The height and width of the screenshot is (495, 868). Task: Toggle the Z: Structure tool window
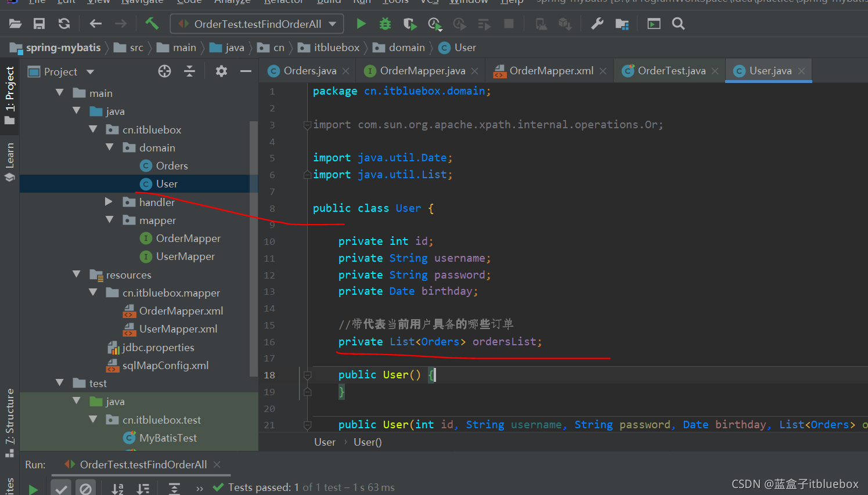pyautogui.click(x=10, y=422)
